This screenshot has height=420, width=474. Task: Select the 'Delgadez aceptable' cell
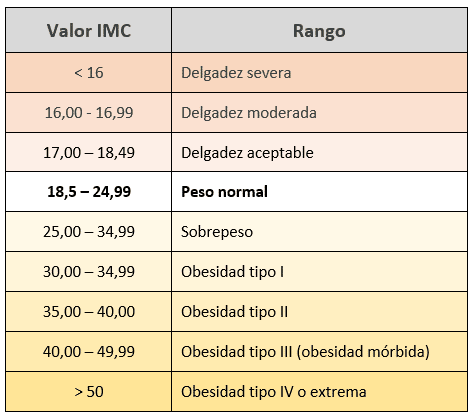pos(319,152)
